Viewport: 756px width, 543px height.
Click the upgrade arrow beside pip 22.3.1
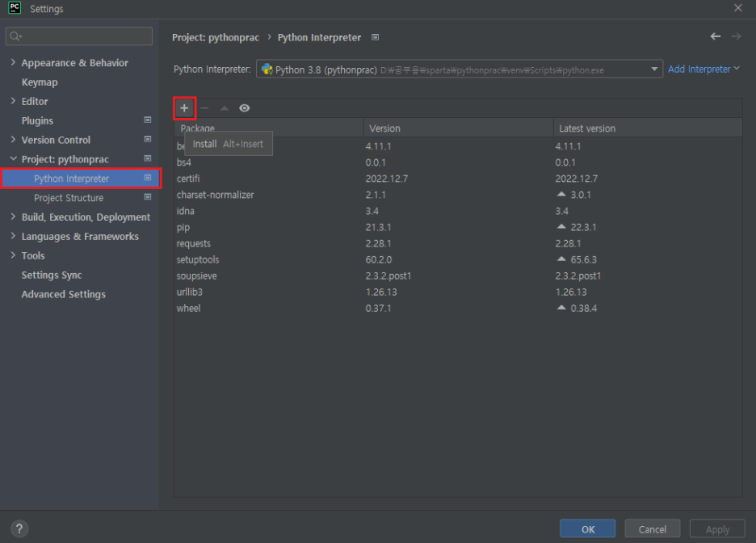(x=561, y=226)
